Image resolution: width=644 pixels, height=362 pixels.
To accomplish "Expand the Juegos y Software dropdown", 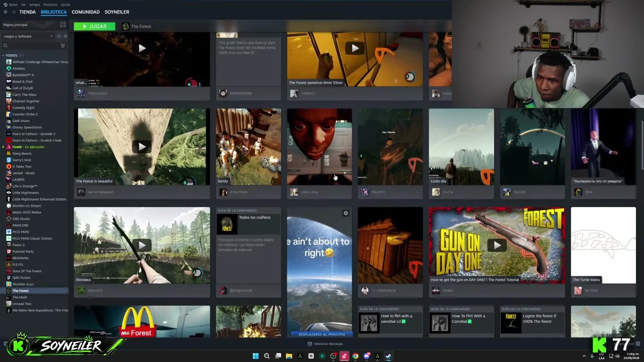I will [x=28, y=36].
